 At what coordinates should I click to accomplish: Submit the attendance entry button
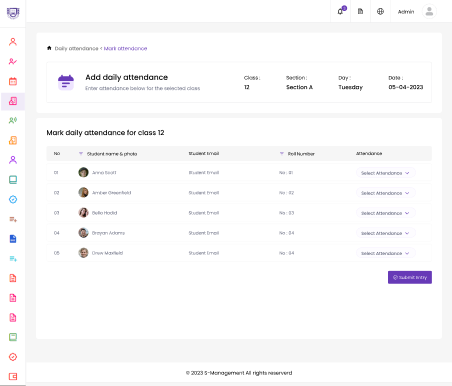pyautogui.click(x=410, y=277)
